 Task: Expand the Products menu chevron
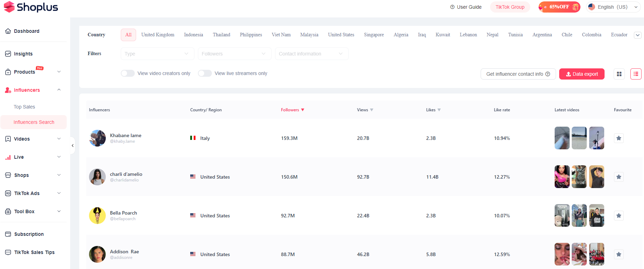click(x=59, y=72)
